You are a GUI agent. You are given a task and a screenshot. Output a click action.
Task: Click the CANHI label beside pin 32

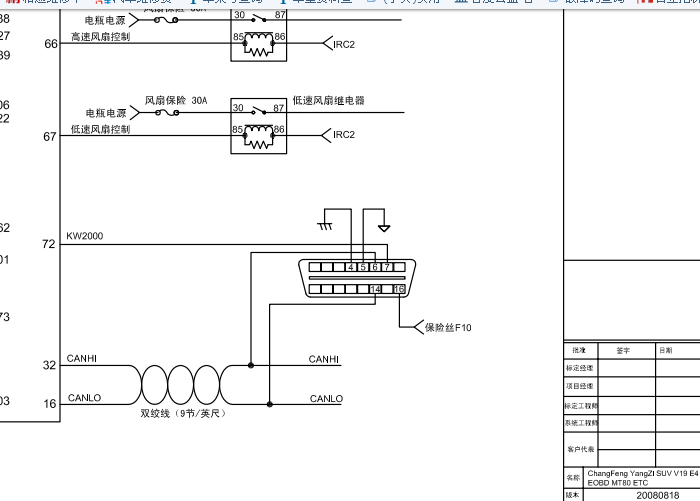(82, 359)
